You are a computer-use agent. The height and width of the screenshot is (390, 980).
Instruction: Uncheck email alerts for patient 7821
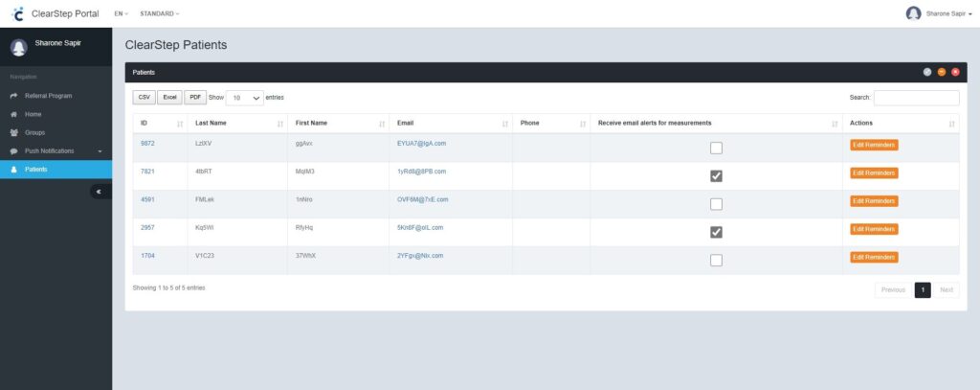[716, 176]
